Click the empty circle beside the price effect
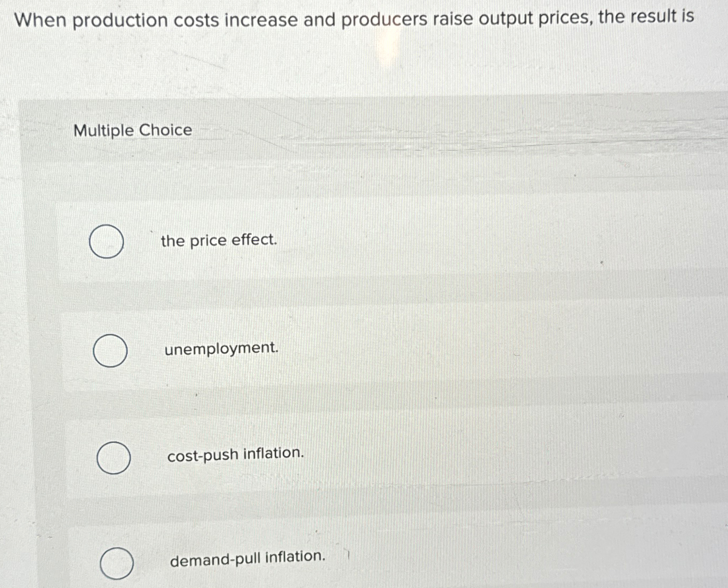Screen dimensions: 728x588 pos(107,242)
